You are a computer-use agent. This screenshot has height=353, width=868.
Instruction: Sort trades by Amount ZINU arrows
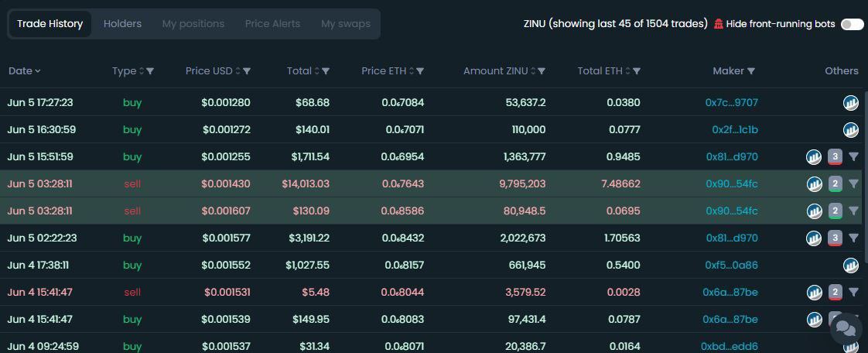[532, 71]
